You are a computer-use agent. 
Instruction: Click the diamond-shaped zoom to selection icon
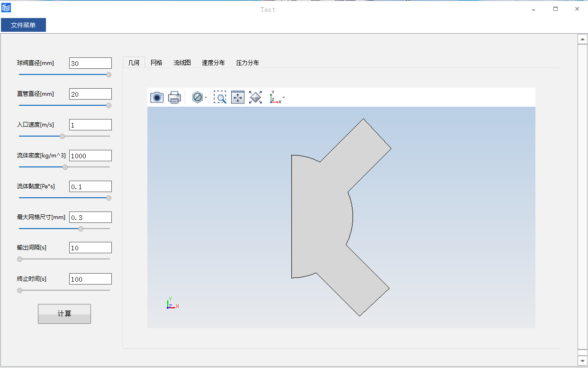click(255, 97)
